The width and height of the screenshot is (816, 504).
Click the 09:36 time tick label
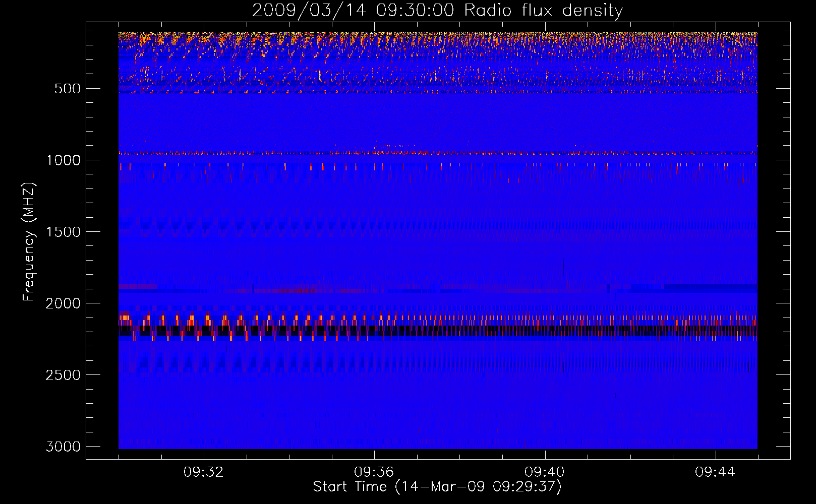pos(374,472)
